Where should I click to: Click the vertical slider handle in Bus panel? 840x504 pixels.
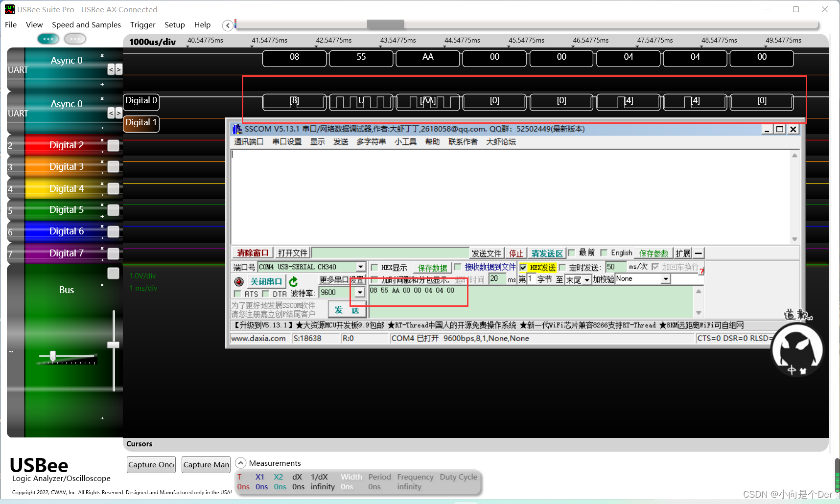point(114,345)
